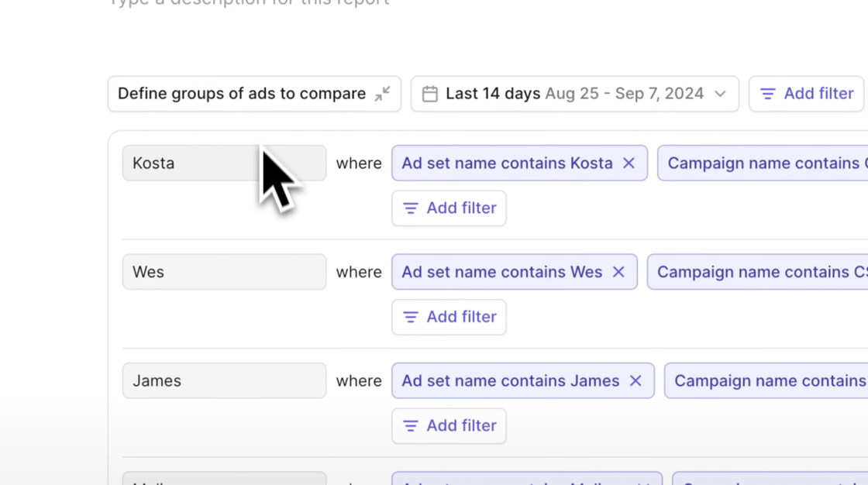
Task: Remove the Ad set name contains Kosta filter
Action: [x=629, y=163]
